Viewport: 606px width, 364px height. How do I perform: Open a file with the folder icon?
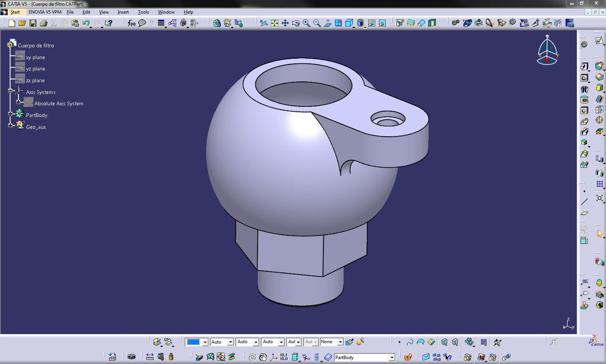[x=22, y=23]
